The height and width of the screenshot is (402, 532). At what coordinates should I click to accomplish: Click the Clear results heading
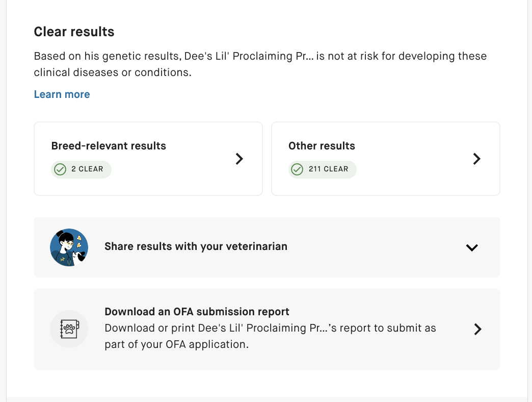74,32
